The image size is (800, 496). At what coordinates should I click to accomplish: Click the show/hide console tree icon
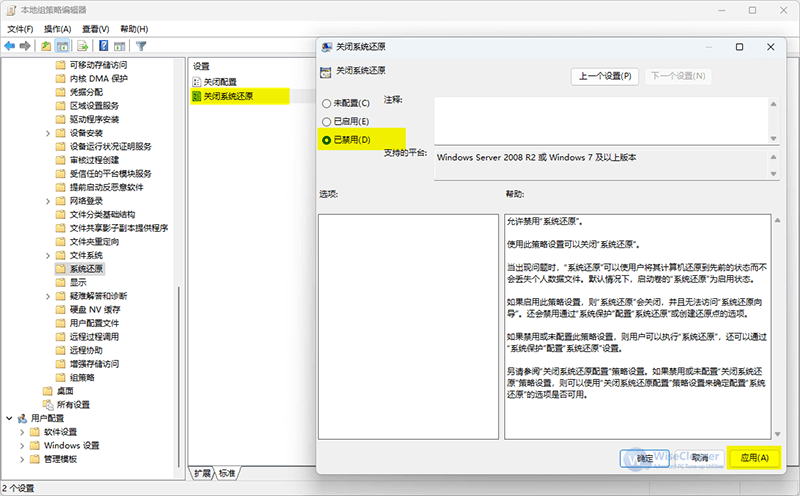pos(62,46)
